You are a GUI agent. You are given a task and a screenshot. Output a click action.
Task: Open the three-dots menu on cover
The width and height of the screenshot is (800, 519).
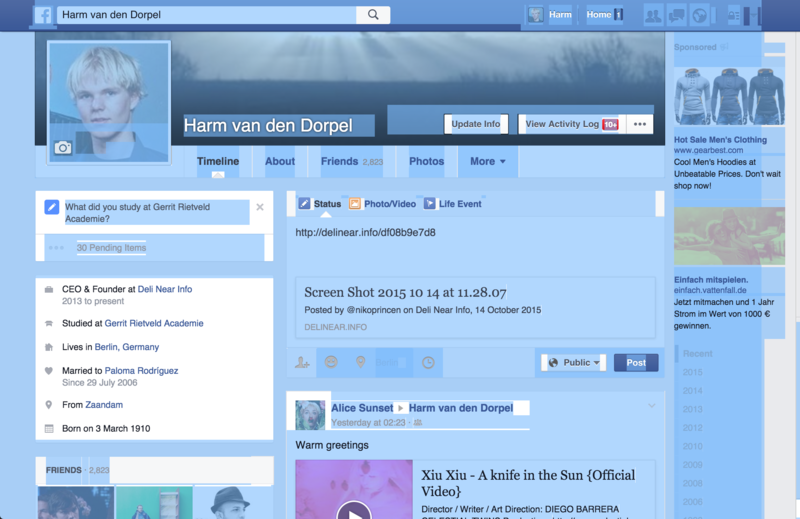pos(640,124)
